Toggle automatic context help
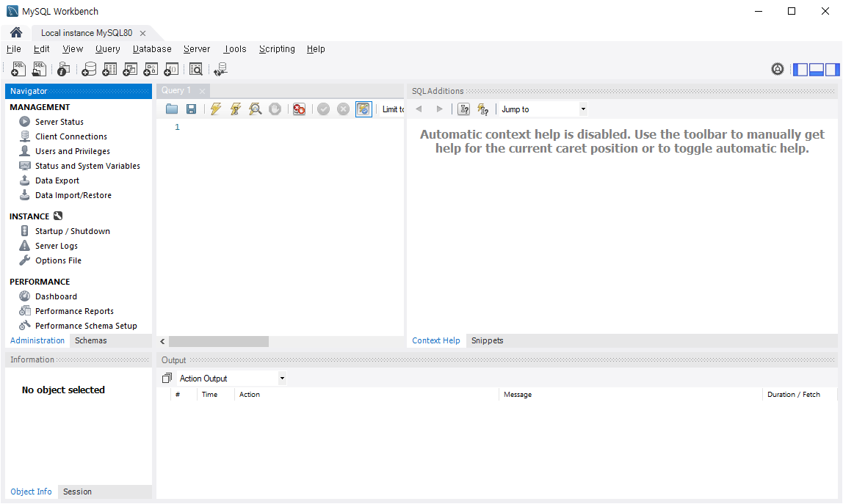Screen dimensions: 843x504 (482, 109)
